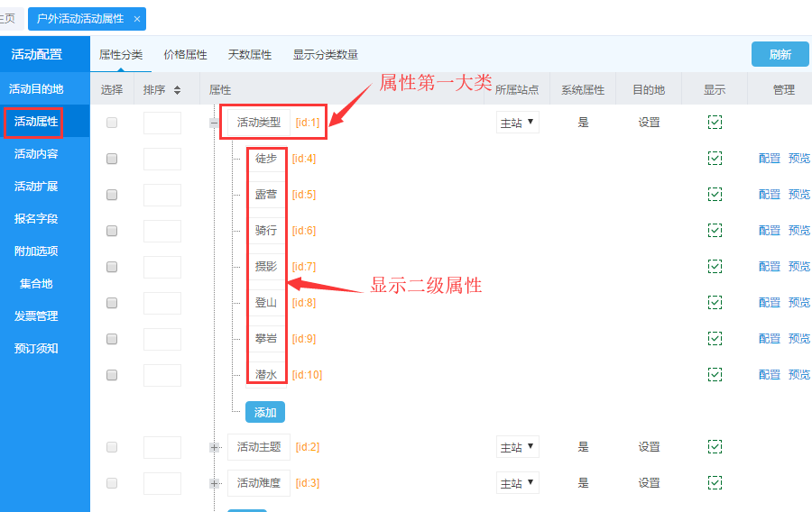The height and width of the screenshot is (512, 812).
Task: Switch to the 价格属性 tab
Action: pyautogui.click(x=185, y=54)
